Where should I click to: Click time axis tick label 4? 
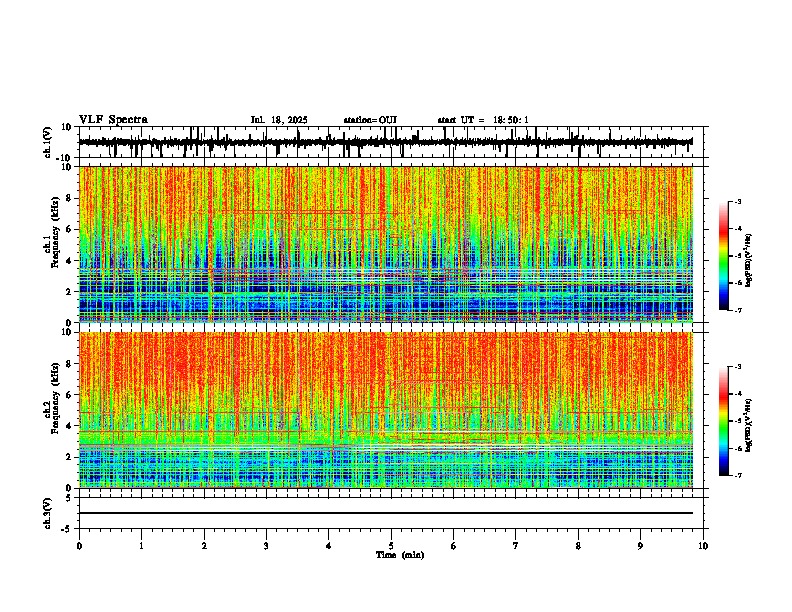pyautogui.click(x=329, y=546)
